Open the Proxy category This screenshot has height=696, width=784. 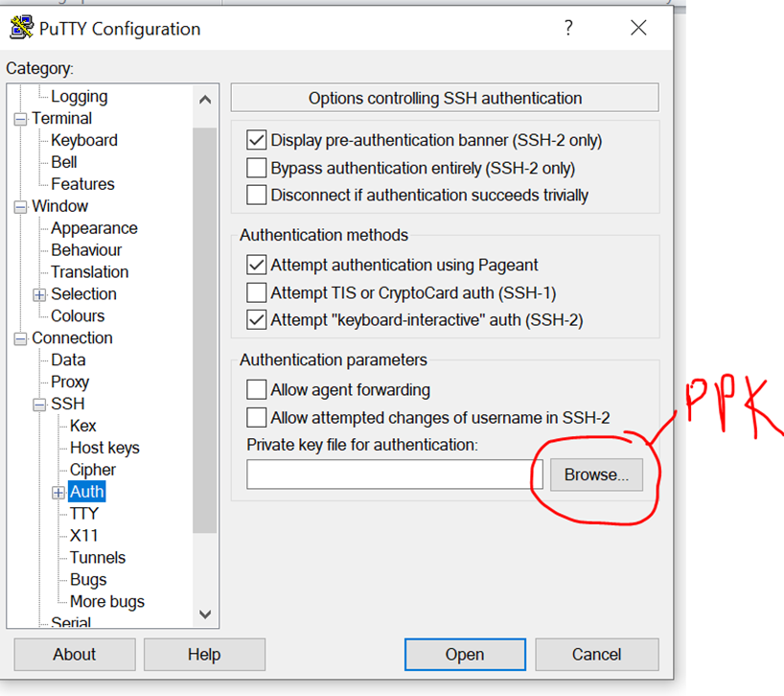click(70, 383)
